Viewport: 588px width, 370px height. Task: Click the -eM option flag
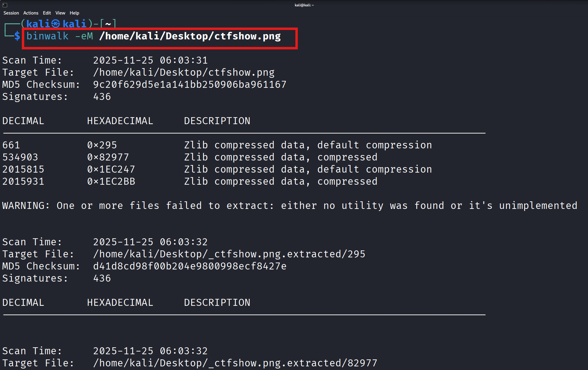[84, 36]
